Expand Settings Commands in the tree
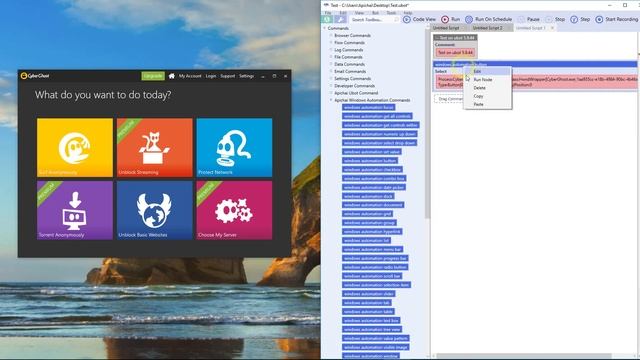The image size is (640, 360). (x=331, y=78)
